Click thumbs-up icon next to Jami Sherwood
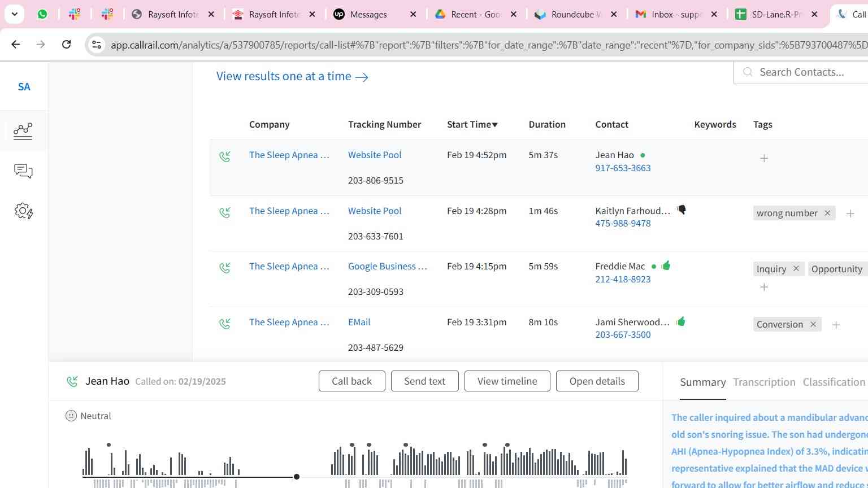This screenshot has width=868, height=488. (680, 321)
